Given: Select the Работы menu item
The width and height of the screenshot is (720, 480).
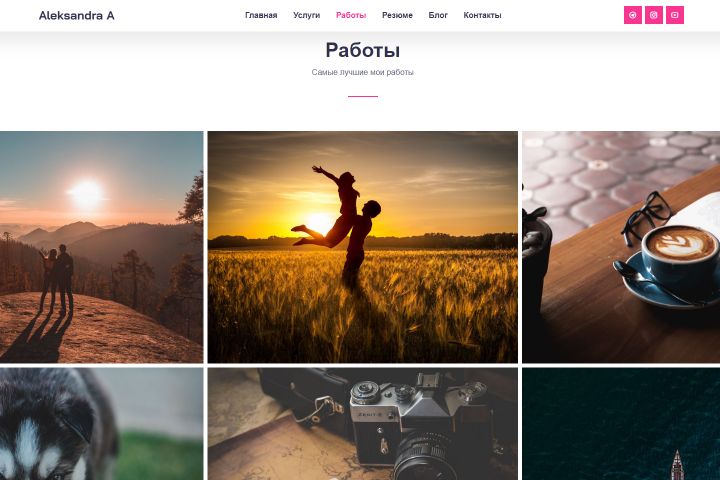Looking at the screenshot, I should coord(351,15).
